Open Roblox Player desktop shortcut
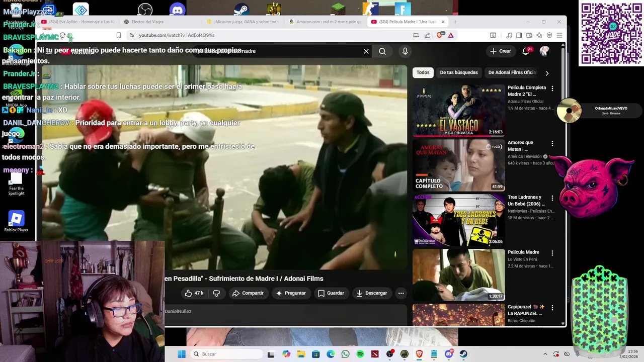 [16, 222]
